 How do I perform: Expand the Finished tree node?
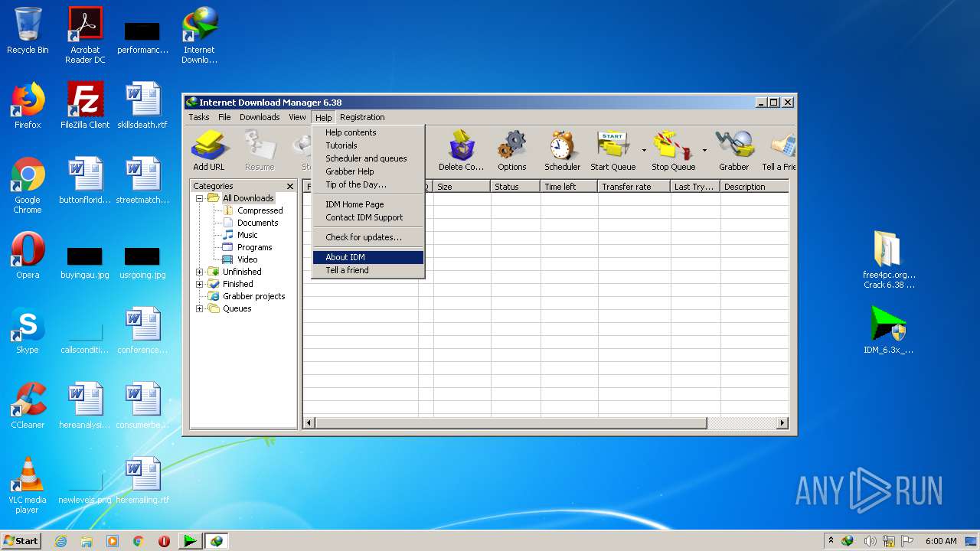click(x=200, y=284)
